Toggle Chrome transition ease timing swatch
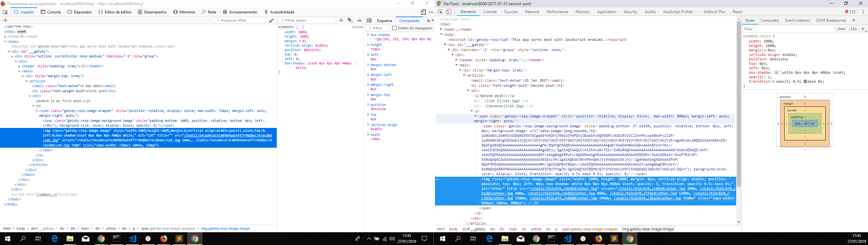The height and width of the screenshot is (245, 868). (x=805, y=82)
